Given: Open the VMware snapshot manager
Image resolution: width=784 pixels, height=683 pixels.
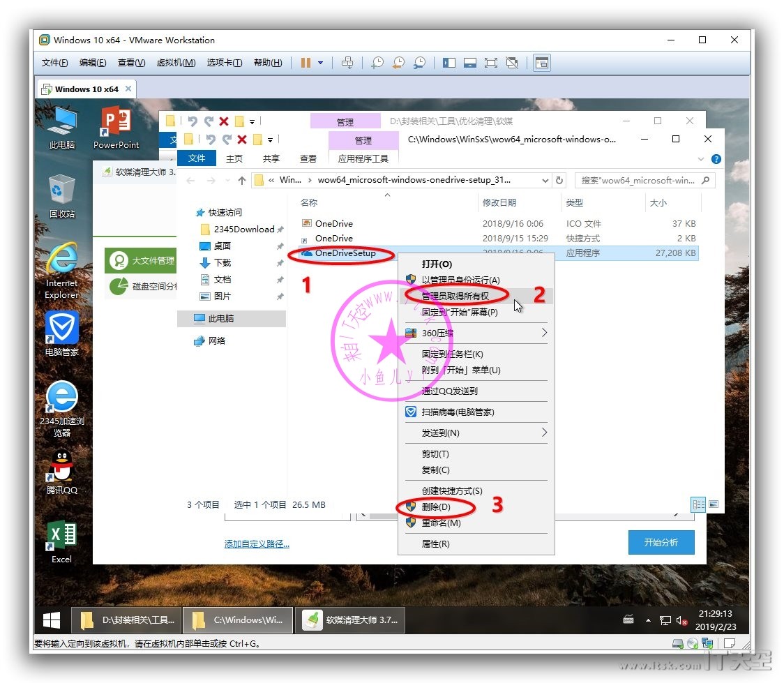Looking at the screenshot, I should pyautogui.click(x=419, y=63).
